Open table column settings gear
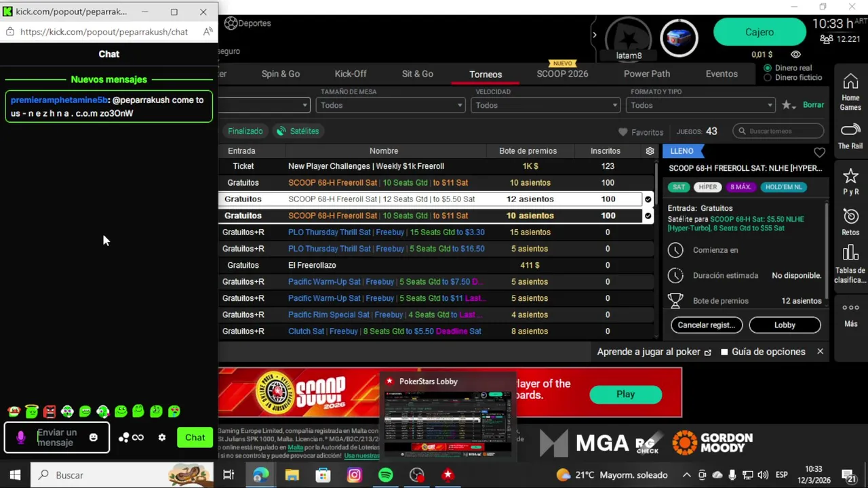This screenshot has width=868, height=488. [650, 151]
